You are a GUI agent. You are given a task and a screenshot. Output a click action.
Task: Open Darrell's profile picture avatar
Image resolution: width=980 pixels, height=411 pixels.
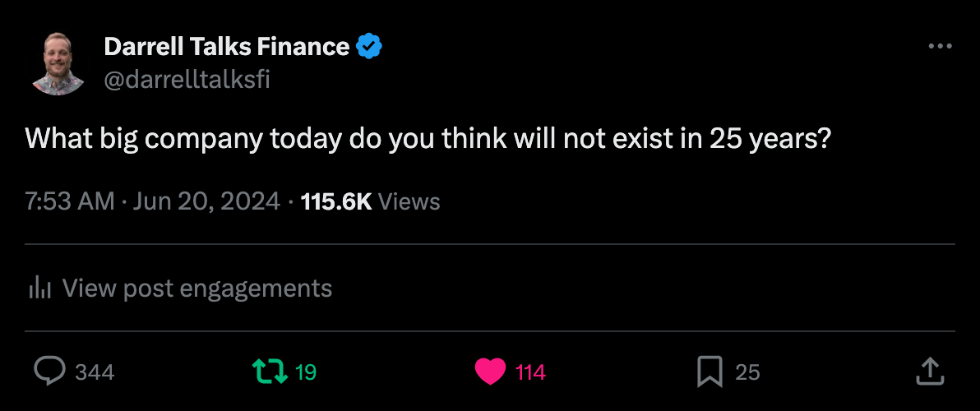[59, 63]
